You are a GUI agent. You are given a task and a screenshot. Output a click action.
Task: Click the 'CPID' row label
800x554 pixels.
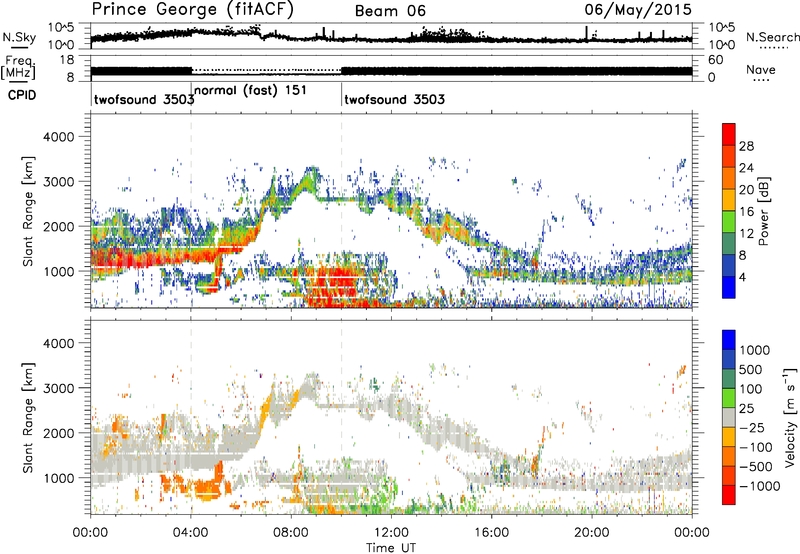click(22, 95)
